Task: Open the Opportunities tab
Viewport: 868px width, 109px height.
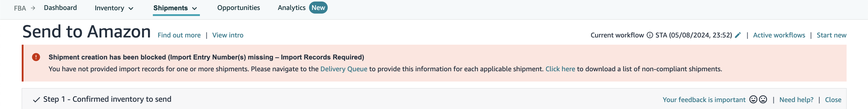Action: pyautogui.click(x=238, y=8)
